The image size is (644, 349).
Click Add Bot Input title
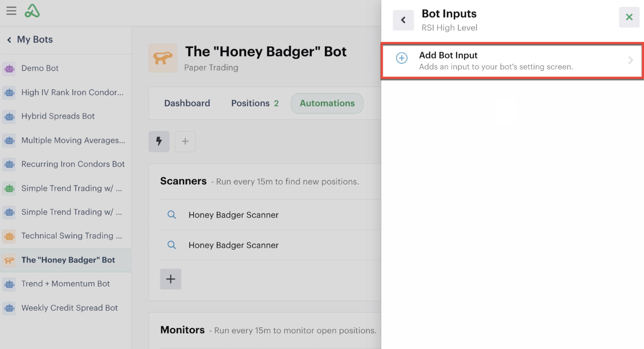coord(448,55)
